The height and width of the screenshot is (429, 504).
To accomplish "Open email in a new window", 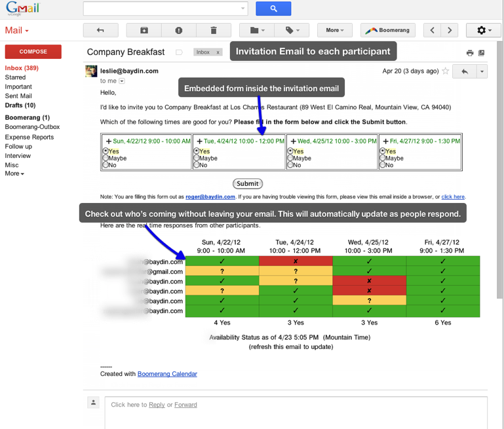I will [481, 53].
